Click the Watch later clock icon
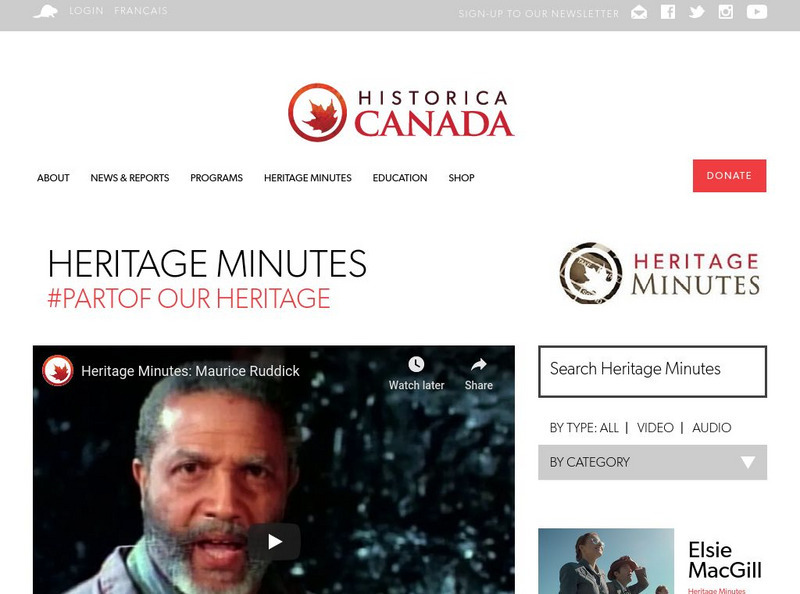Viewport: 800px width, 594px height. point(416,364)
